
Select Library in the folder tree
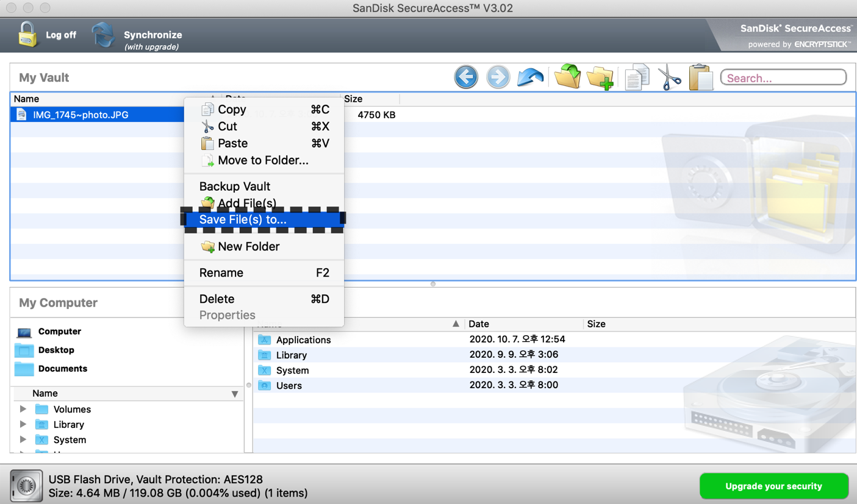(68, 425)
